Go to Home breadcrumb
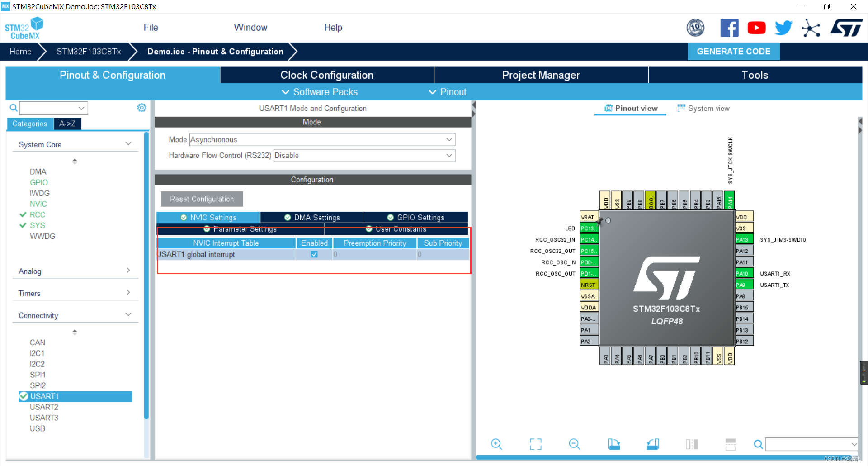This screenshot has height=466, width=868. pos(20,52)
